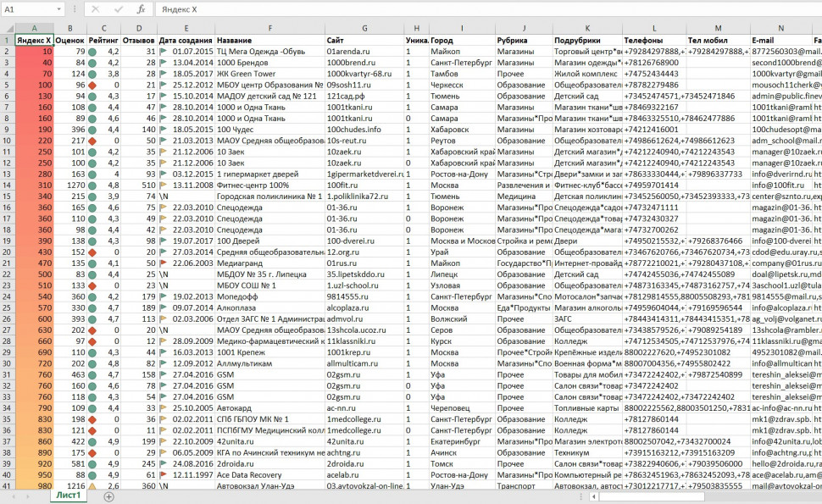822x504 pixels.
Task: Click the flag icon beside date 19.07.2017
Action: 163,241
